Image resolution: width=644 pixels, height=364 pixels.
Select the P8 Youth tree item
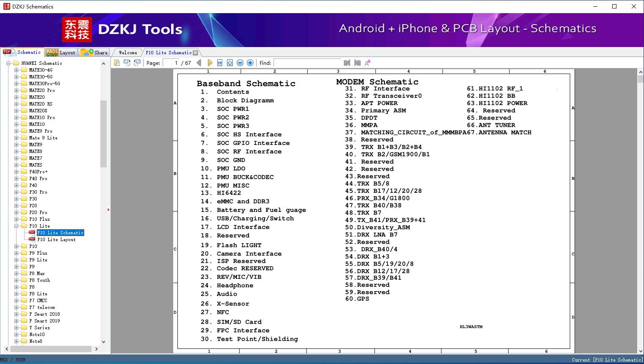coord(39,280)
